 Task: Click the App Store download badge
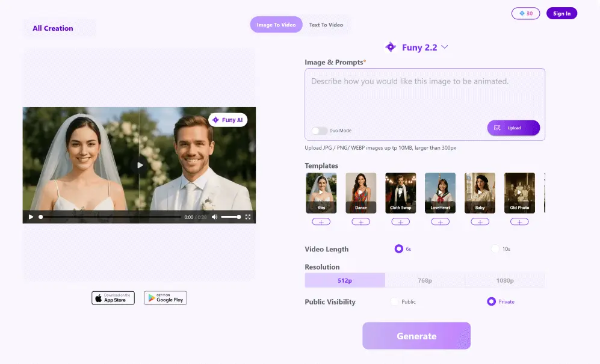tap(113, 298)
